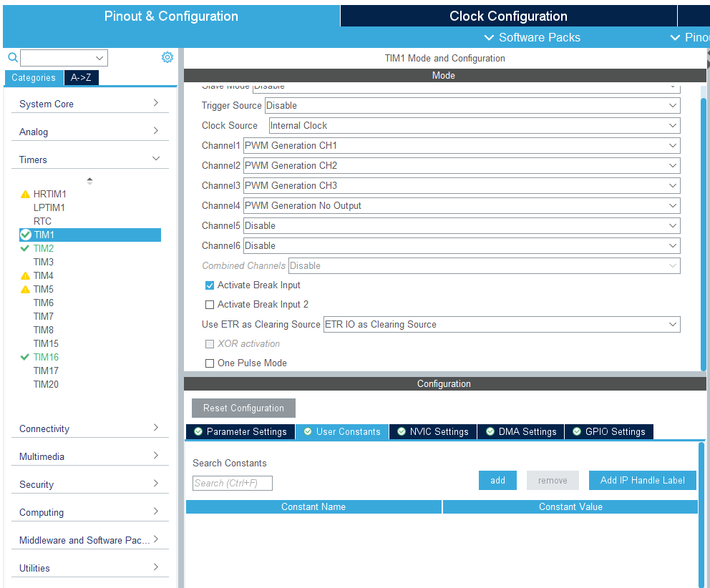
Task: Open the Clock Source dropdown
Action: point(475,125)
